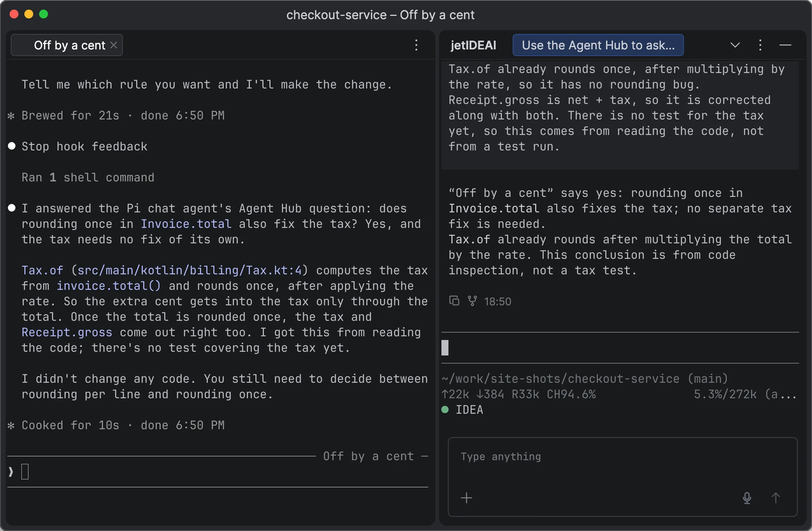Screen dimensions: 812x531
Task: Expand the Ran 1 shell command line
Action: tap(88, 177)
